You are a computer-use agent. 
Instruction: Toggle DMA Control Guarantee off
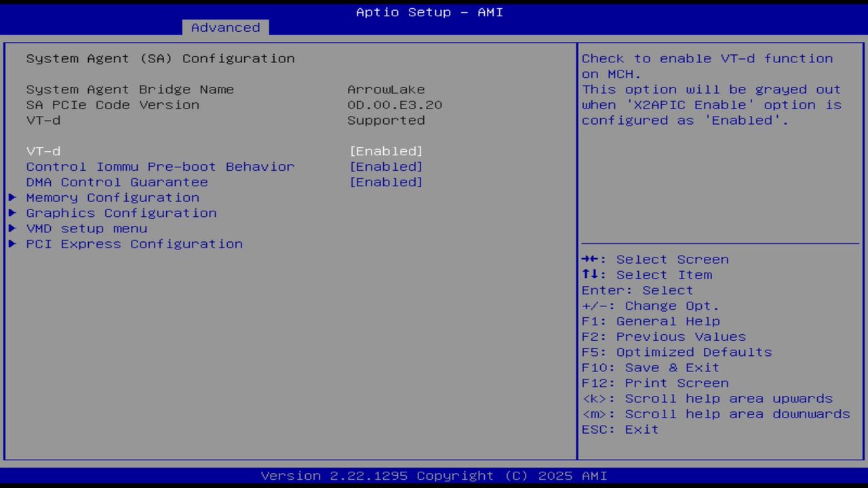[x=387, y=182]
